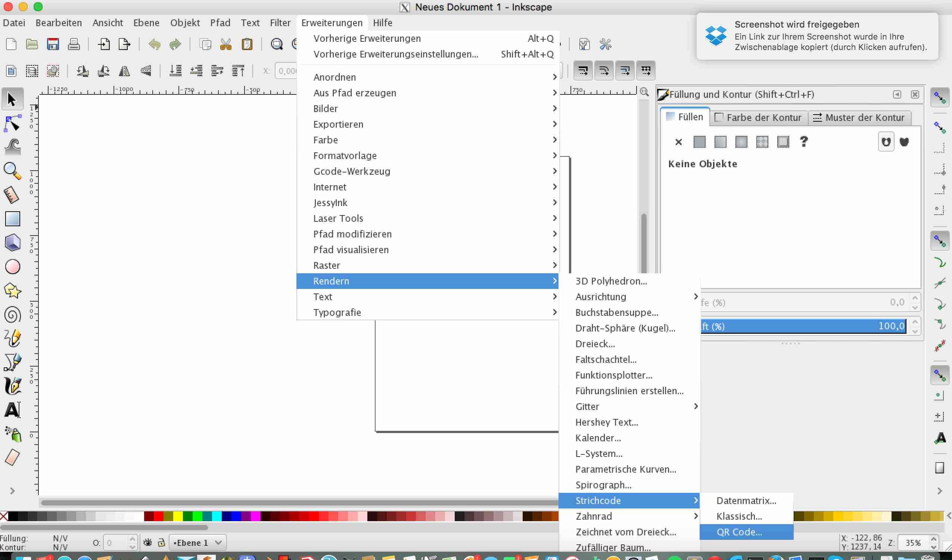Expand the Typografie submenu

coord(427,312)
